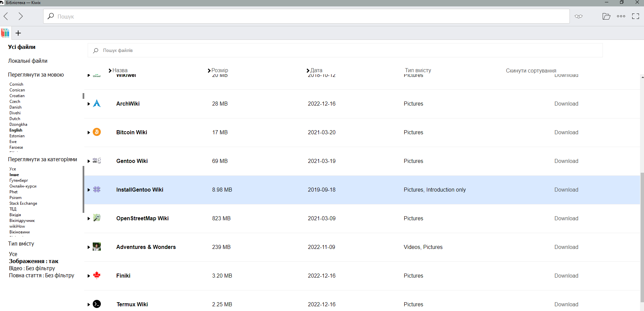Click the Finiki maple leaf icon
Screen dimensions: 644x311
(x=97, y=275)
